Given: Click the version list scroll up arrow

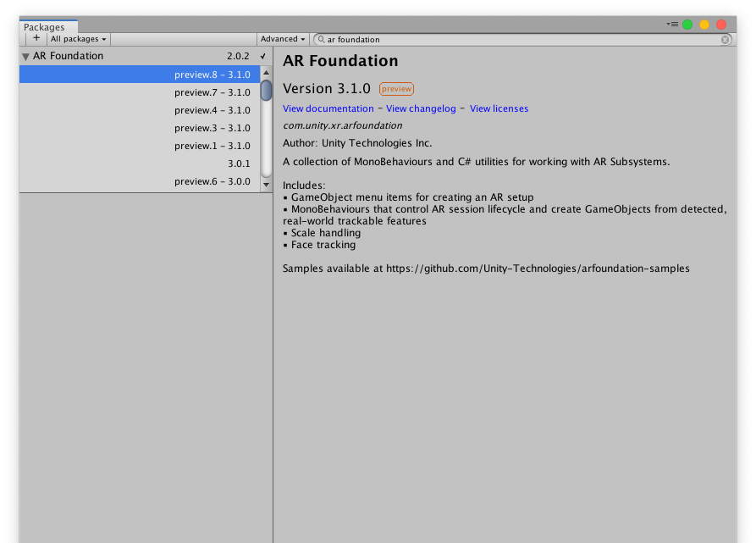Looking at the screenshot, I should pyautogui.click(x=266, y=72).
